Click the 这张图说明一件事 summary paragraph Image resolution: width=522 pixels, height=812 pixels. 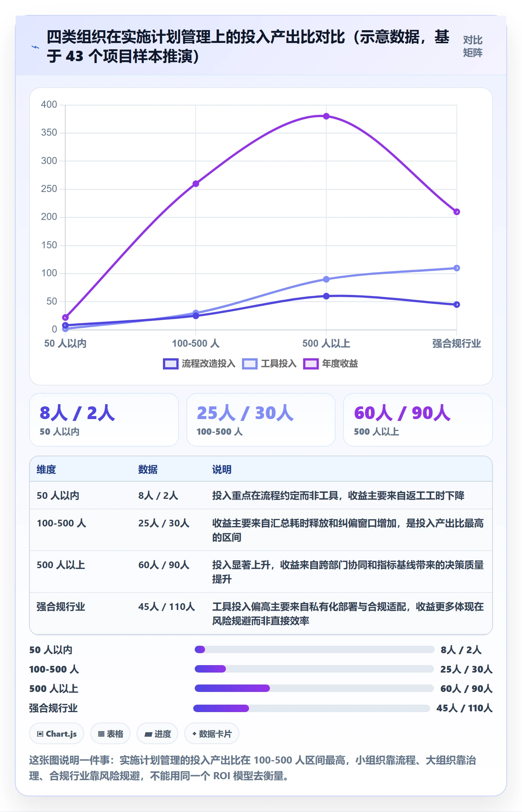(x=253, y=768)
